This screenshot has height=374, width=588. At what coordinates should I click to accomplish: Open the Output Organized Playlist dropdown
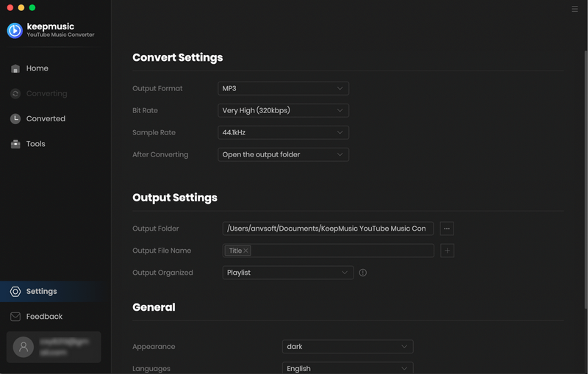[288, 273]
